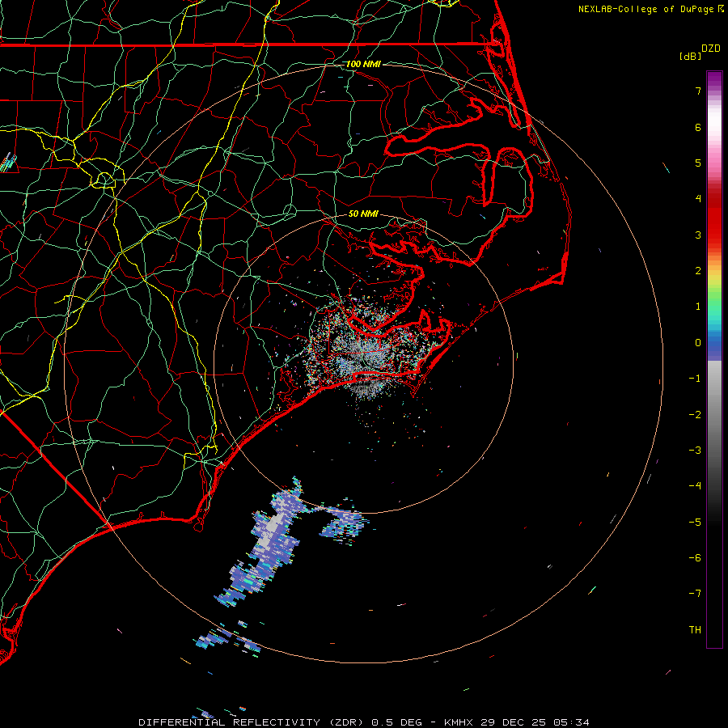
Task: Click the small blue echo at the 50 NMI ring
Action: pyautogui.click(x=345, y=523)
